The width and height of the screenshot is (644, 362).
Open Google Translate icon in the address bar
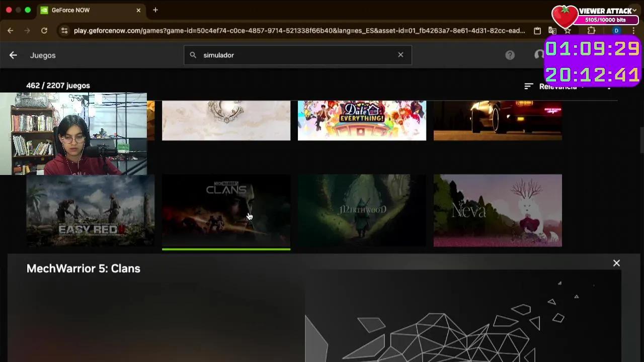(x=552, y=31)
